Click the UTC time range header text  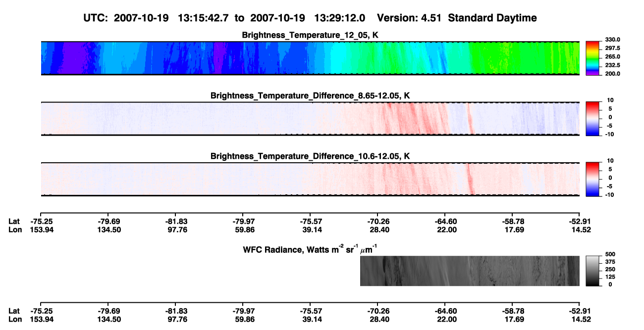tap(225, 18)
